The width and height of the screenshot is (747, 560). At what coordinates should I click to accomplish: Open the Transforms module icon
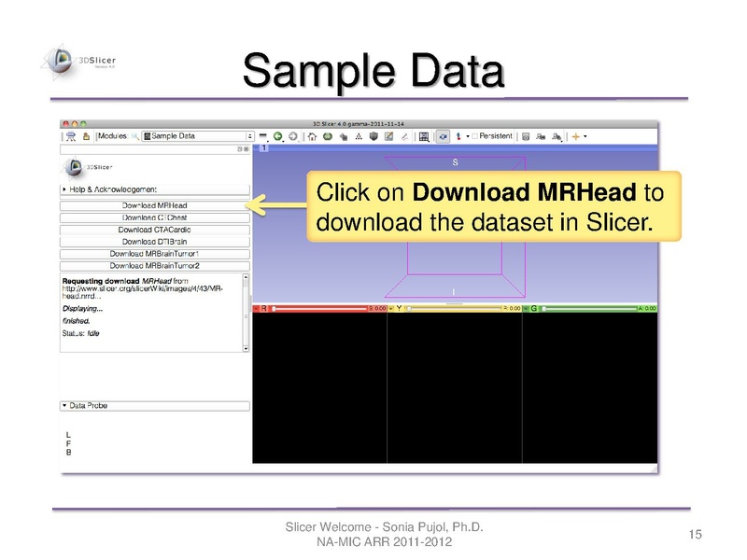click(359, 136)
